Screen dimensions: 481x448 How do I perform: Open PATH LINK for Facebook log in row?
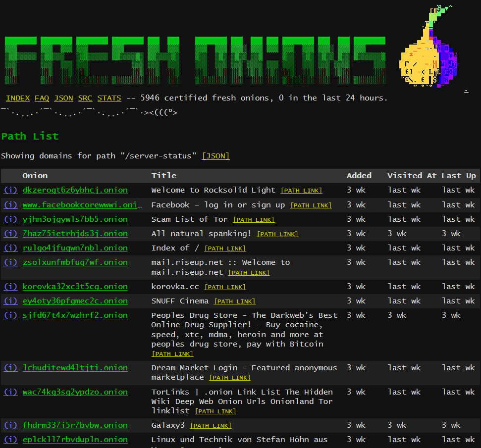[x=311, y=205]
